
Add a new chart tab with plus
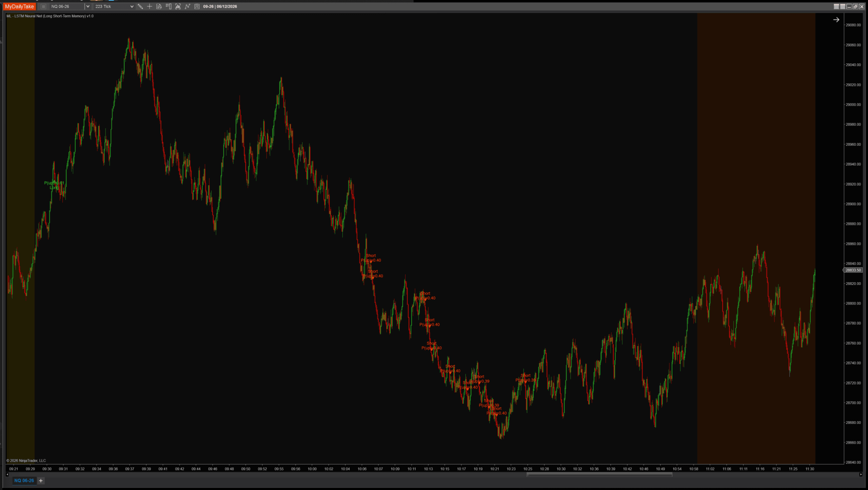click(x=41, y=481)
